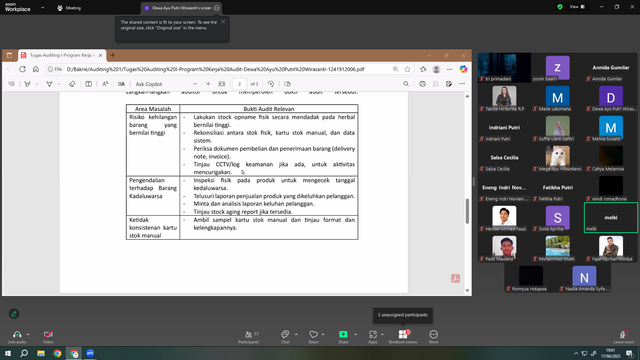The image size is (640, 360).
Task: Open Edge Settings and more menu
Action: point(449,69)
